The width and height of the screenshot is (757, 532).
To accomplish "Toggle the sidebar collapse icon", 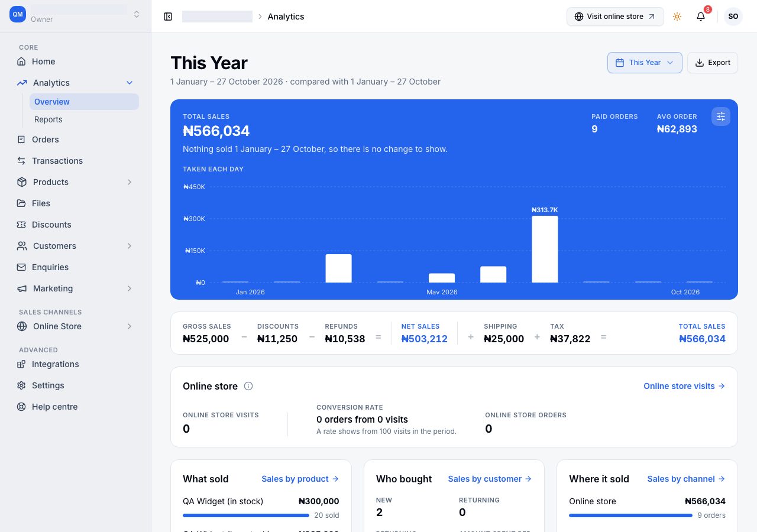I will 168,17.
